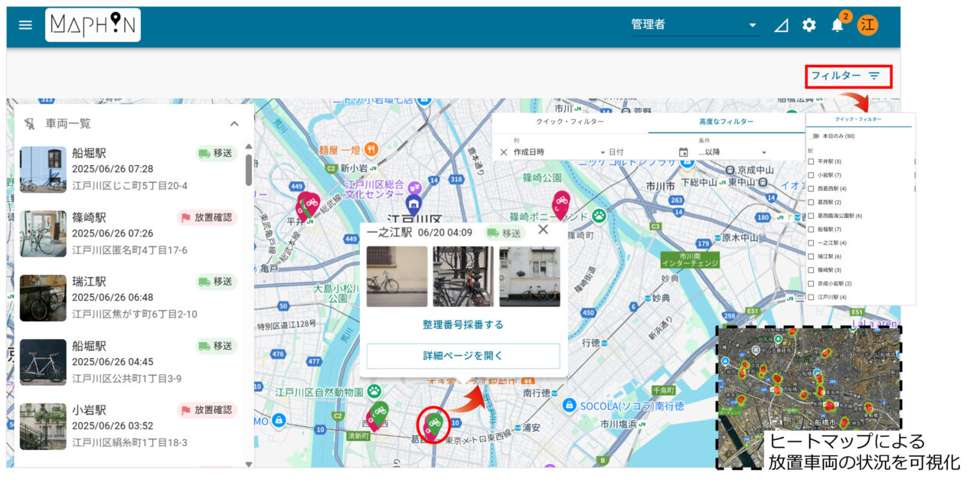This screenshot has height=492, width=980.
Task: Open the calendar date picker icon
Action: [683, 152]
